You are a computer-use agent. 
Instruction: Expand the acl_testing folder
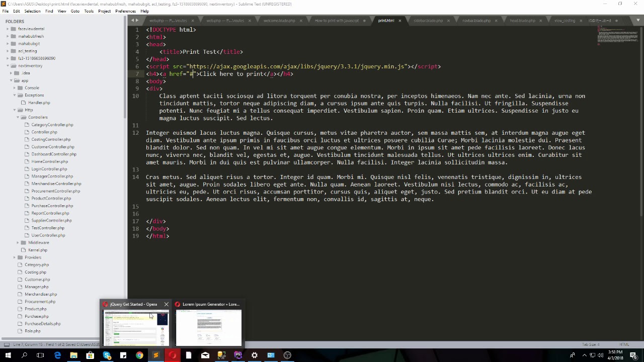tap(8, 51)
